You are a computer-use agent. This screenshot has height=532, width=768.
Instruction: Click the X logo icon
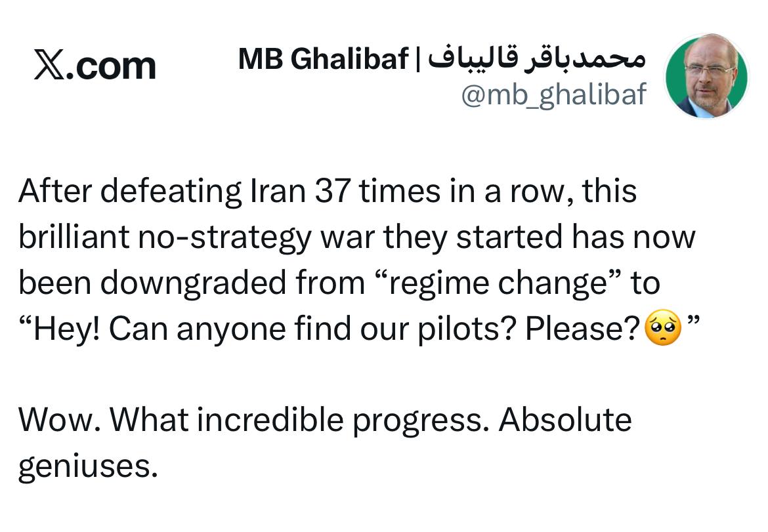pos(49,66)
